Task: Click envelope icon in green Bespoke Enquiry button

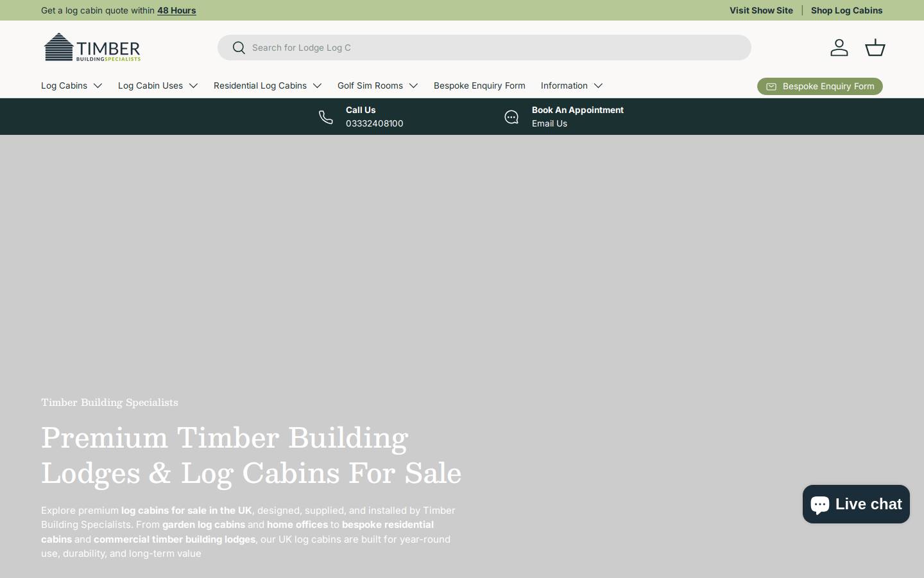Action: pos(771,87)
